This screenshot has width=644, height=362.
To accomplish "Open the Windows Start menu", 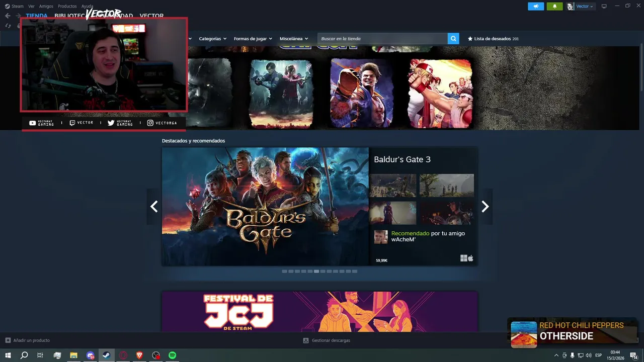I will [8, 355].
